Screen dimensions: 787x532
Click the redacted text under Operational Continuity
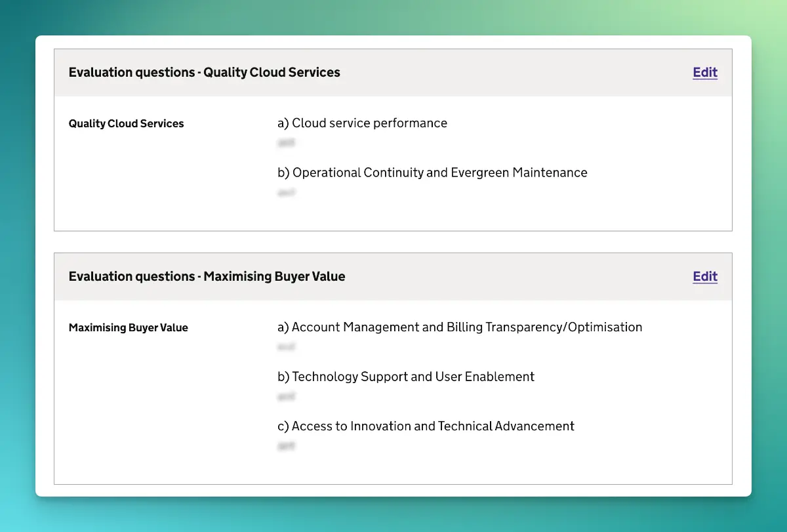(287, 192)
